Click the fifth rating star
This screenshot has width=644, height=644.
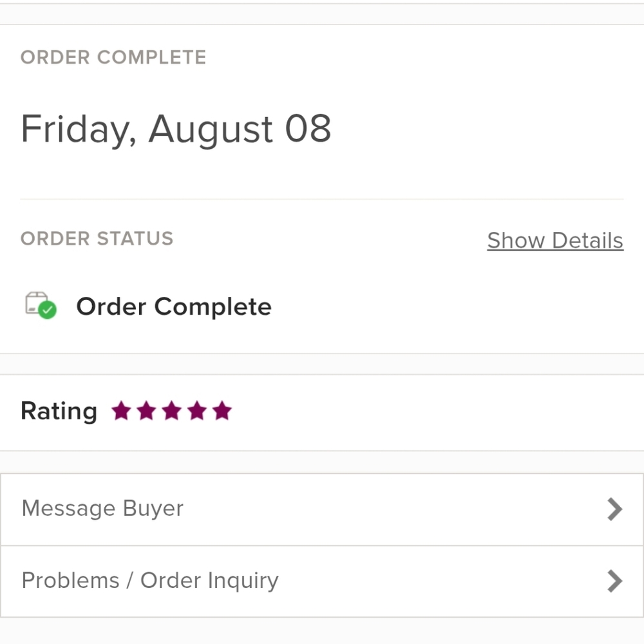click(222, 411)
